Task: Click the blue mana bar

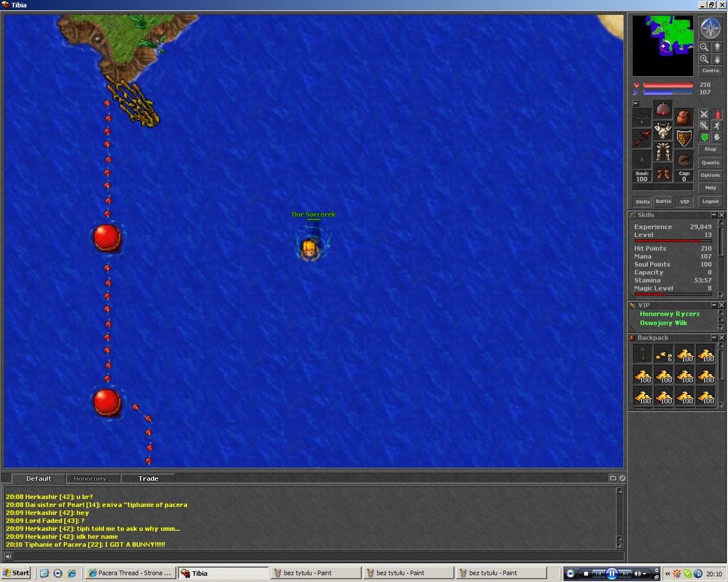Action: tap(668, 93)
